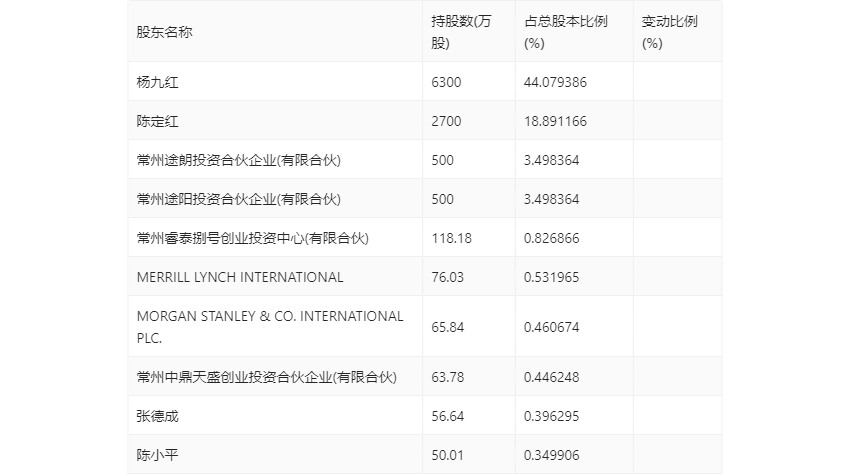
Task: Select the value 50.01
Action: (x=448, y=455)
